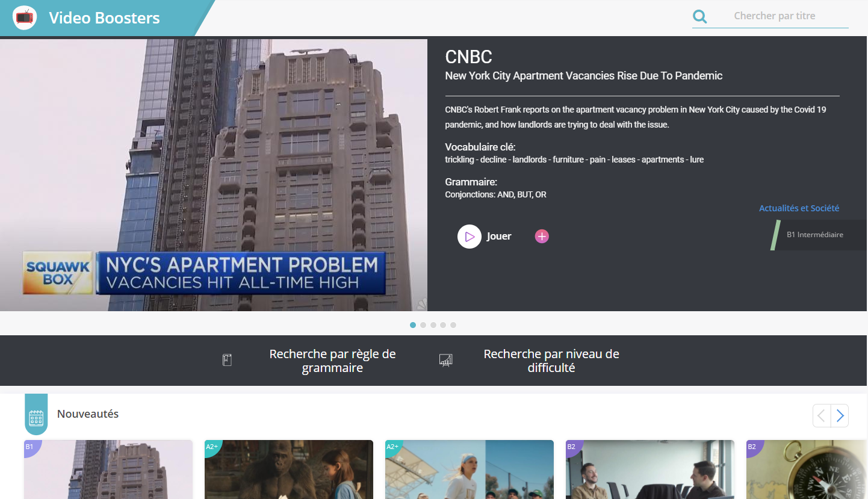
Task: Click the search magnifier icon
Action: [x=699, y=16]
